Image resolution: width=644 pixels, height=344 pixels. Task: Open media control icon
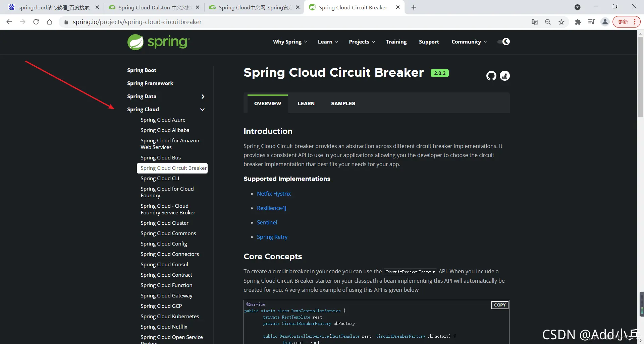tap(591, 22)
